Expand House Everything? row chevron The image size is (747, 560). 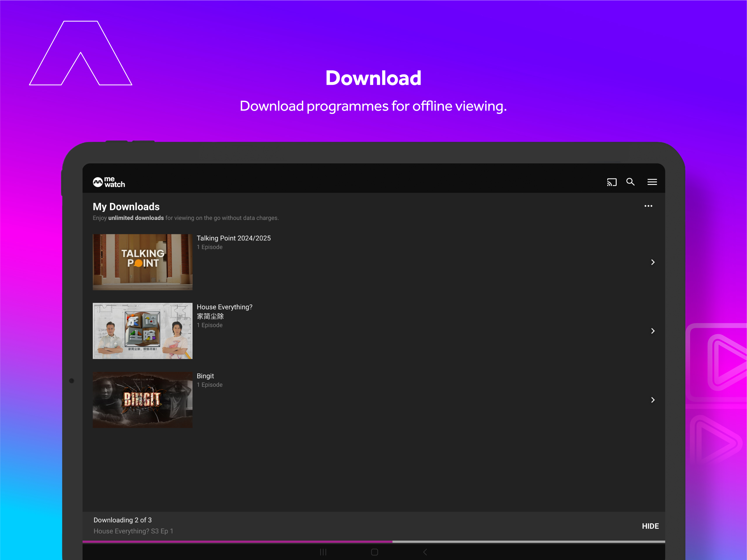652,331
